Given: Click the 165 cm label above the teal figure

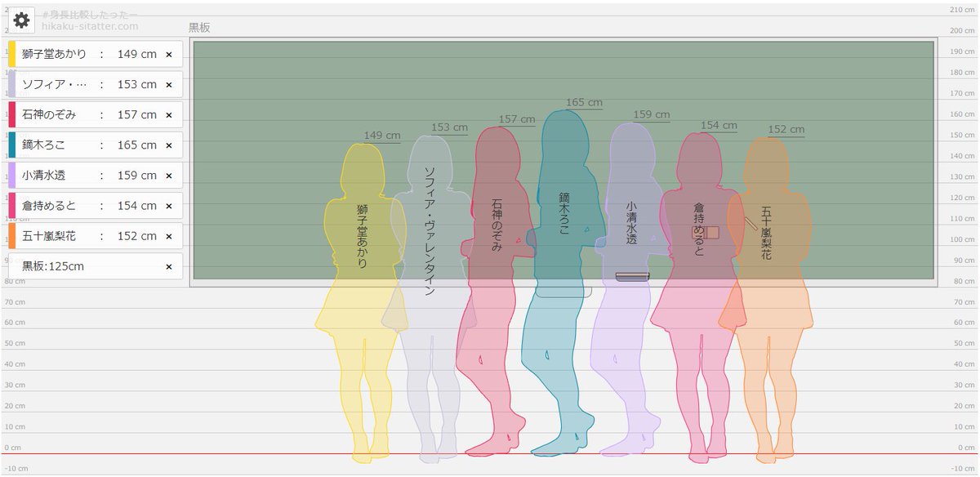Looking at the screenshot, I should click(x=584, y=103).
